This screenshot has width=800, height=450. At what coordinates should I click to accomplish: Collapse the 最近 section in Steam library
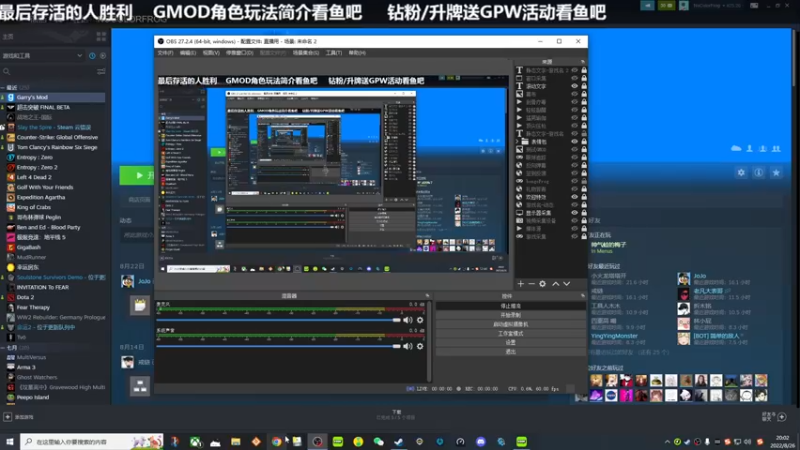point(3,88)
